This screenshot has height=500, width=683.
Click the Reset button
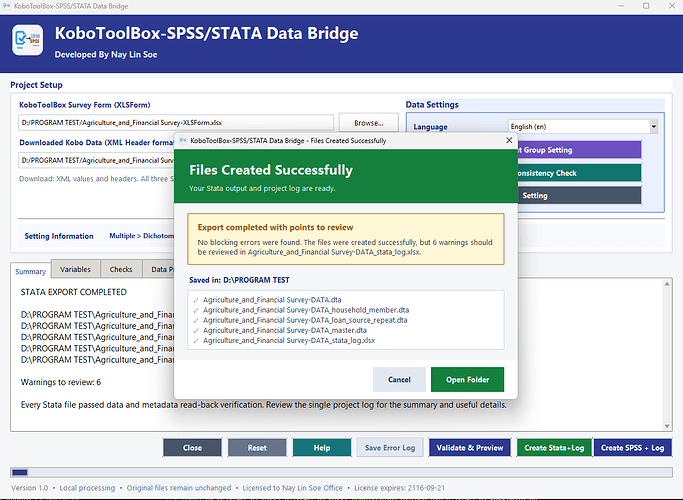[257, 448]
